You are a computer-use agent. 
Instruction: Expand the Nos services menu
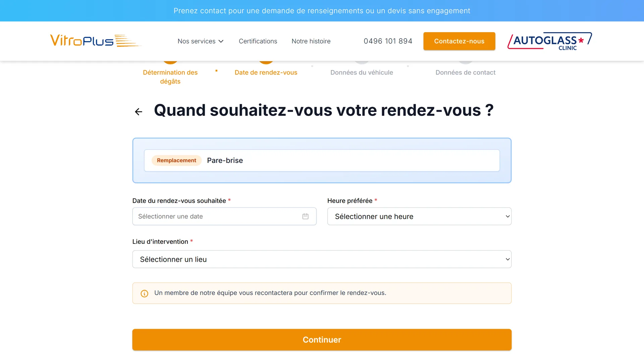click(x=201, y=41)
